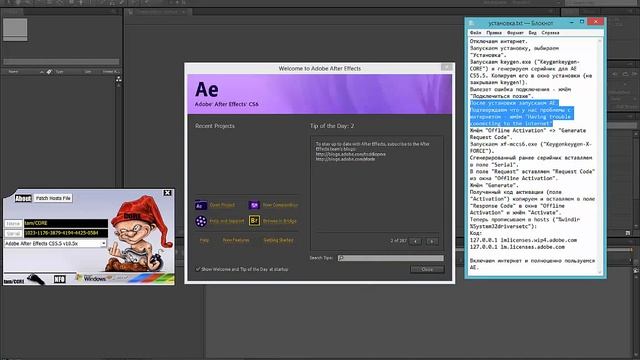Image resolution: width=640 pixels, height=360 pixels.
Task: Click the Project panel thumbnail preview in After Effects
Action: [15, 29]
